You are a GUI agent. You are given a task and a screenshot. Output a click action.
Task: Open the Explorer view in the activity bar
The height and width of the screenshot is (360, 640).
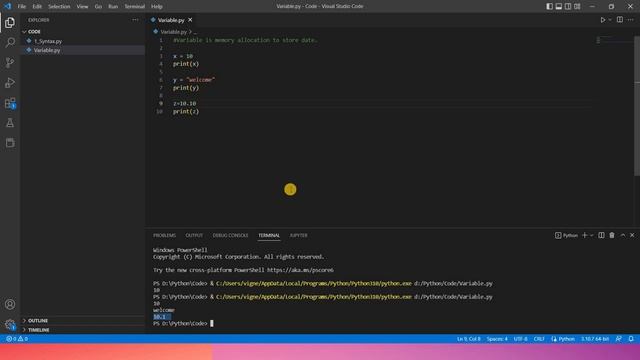tap(10, 22)
